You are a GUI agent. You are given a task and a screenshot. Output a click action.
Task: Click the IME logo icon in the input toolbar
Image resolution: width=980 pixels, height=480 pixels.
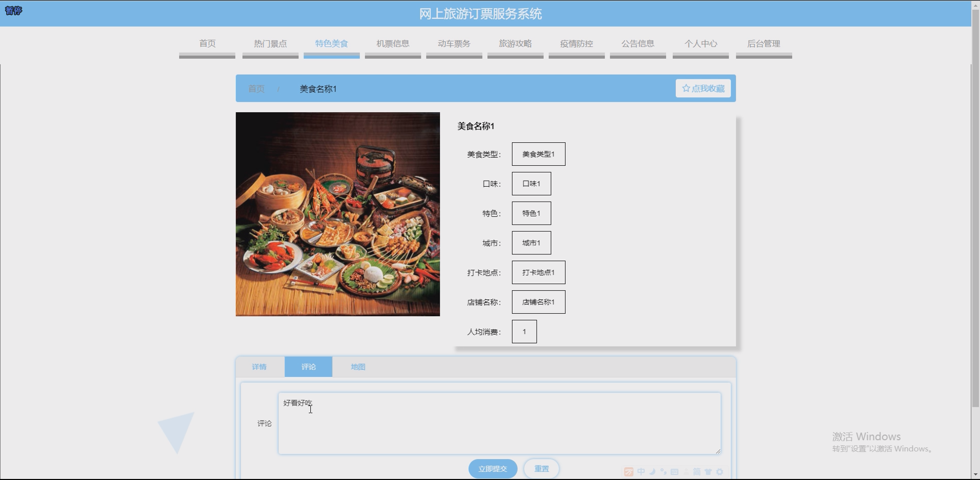(x=629, y=472)
